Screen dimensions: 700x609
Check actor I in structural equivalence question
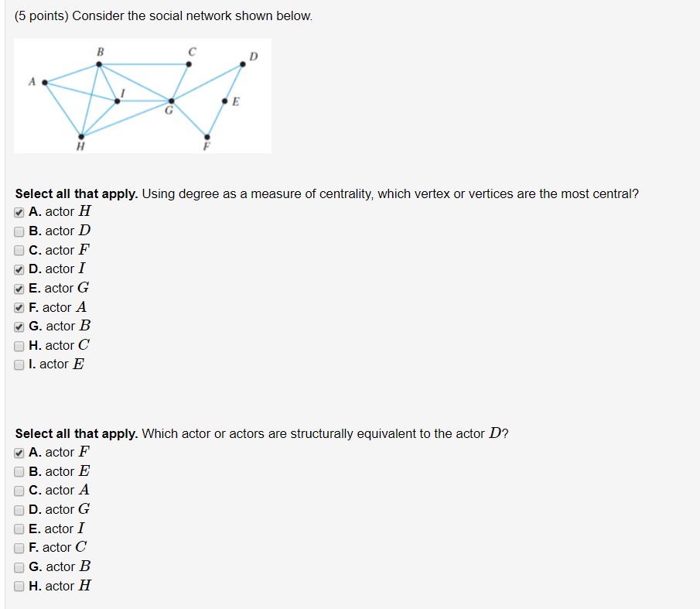pyautogui.click(x=19, y=529)
